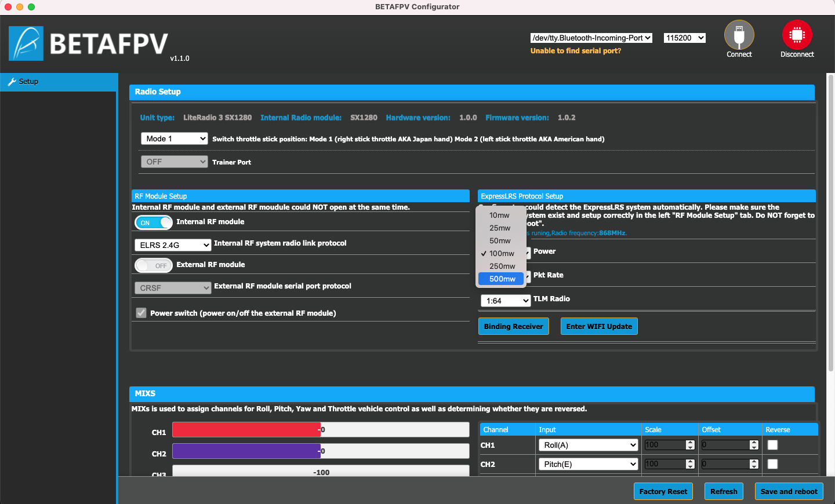835x504 pixels.
Task: Toggle the Power switch checkbox
Action: tap(141, 313)
